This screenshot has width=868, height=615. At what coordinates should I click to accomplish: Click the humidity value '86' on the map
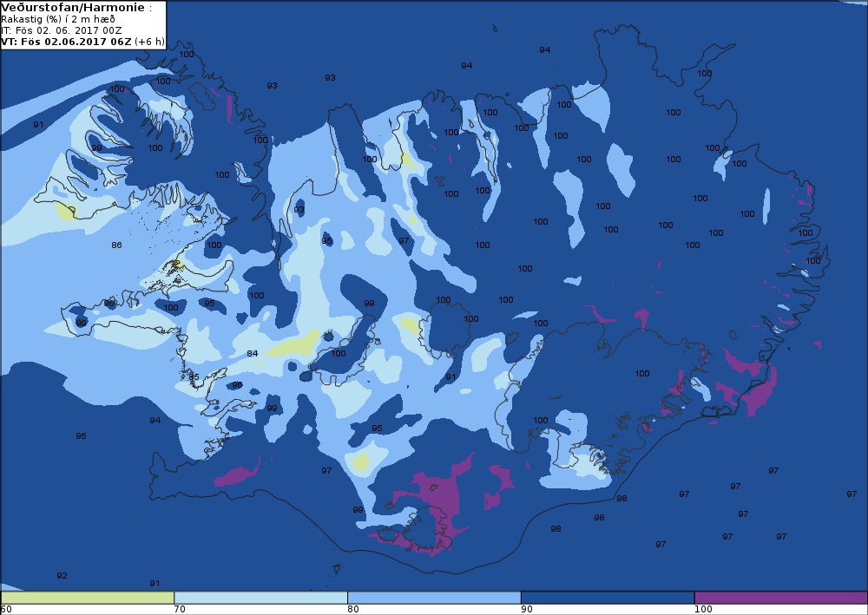tap(116, 245)
